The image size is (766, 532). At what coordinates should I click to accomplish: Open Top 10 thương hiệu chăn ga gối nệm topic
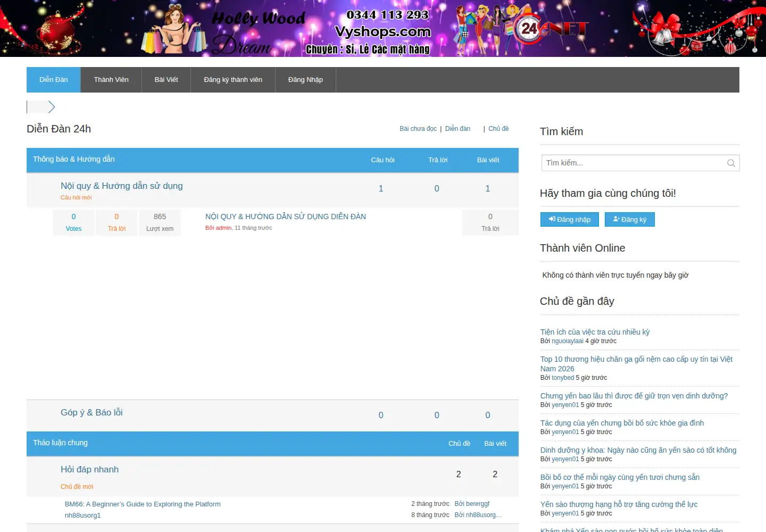point(636,364)
